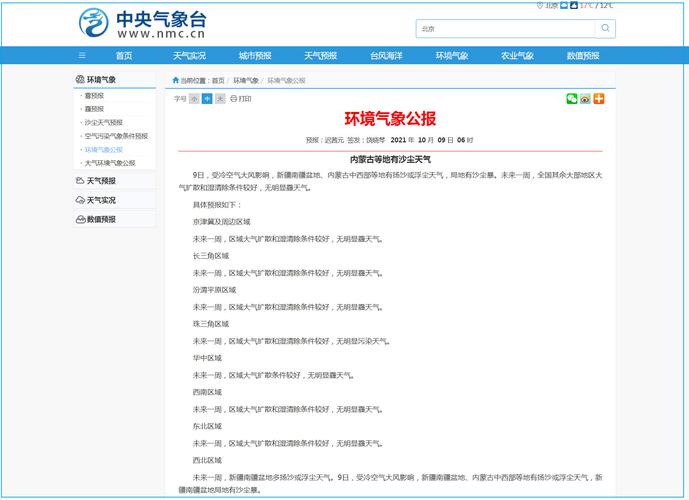Open 数值预报 in the navigation bar
The height and width of the screenshot is (500, 689).
click(x=583, y=55)
